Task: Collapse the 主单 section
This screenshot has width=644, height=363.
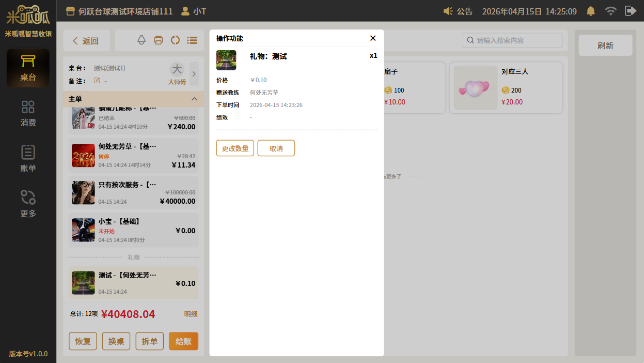Action: (194, 99)
